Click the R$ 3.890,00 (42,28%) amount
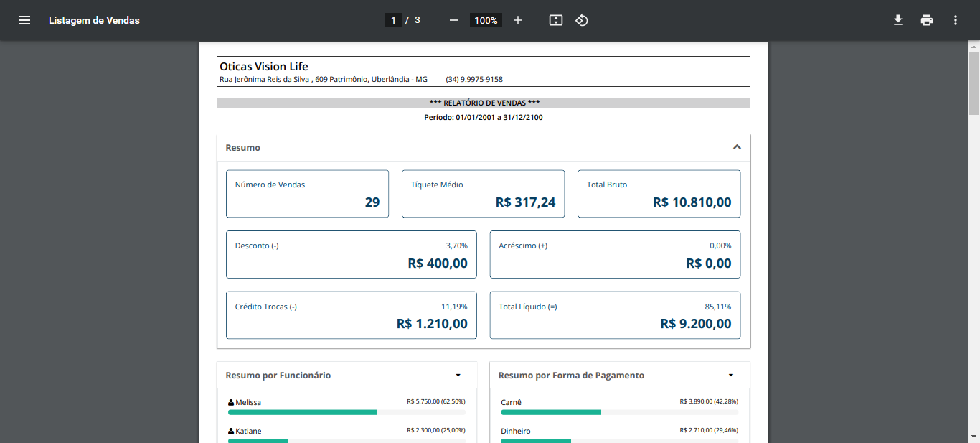 (x=709, y=402)
